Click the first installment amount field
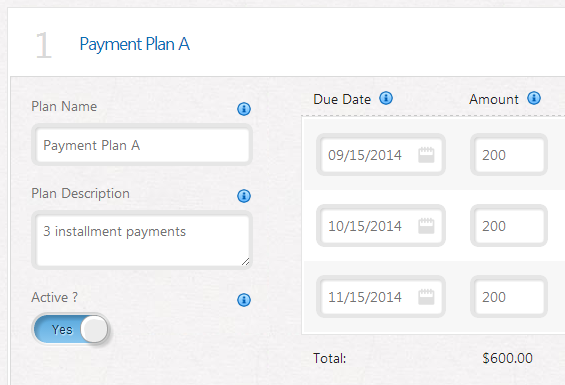565x385 pixels. click(x=509, y=155)
